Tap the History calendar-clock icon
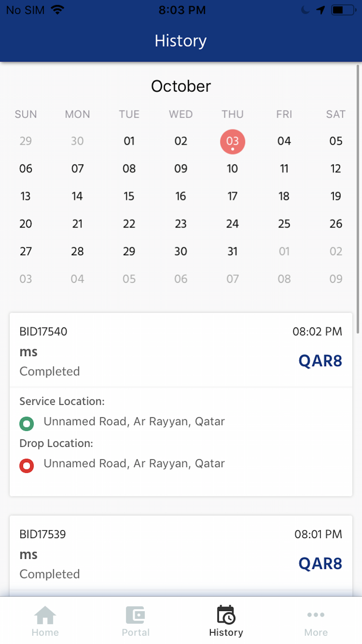The image size is (362, 644). point(226,615)
